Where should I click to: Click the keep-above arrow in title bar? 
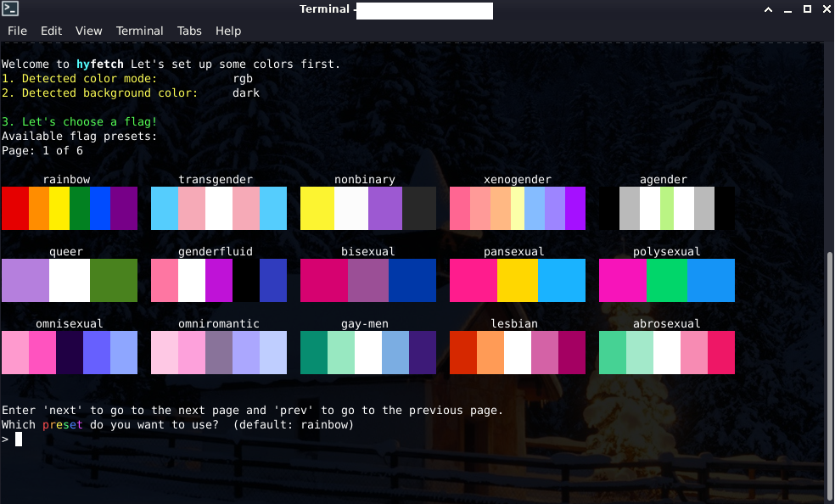pyautogui.click(x=768, y=9)
